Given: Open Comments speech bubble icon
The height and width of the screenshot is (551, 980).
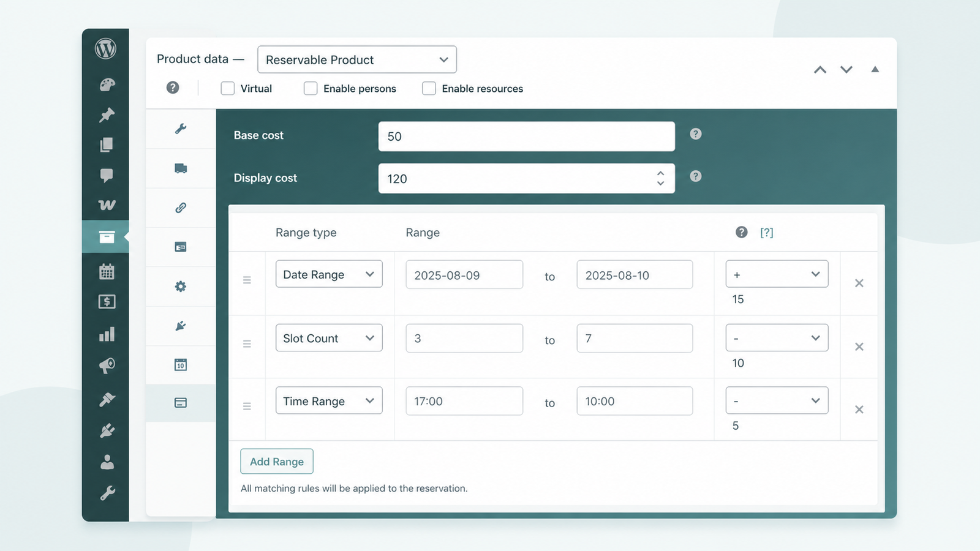Looking at the screenshot, I should tap(107, 175).
